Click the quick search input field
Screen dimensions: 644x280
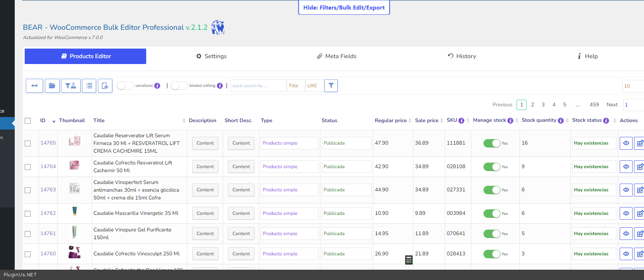(258, 86)
